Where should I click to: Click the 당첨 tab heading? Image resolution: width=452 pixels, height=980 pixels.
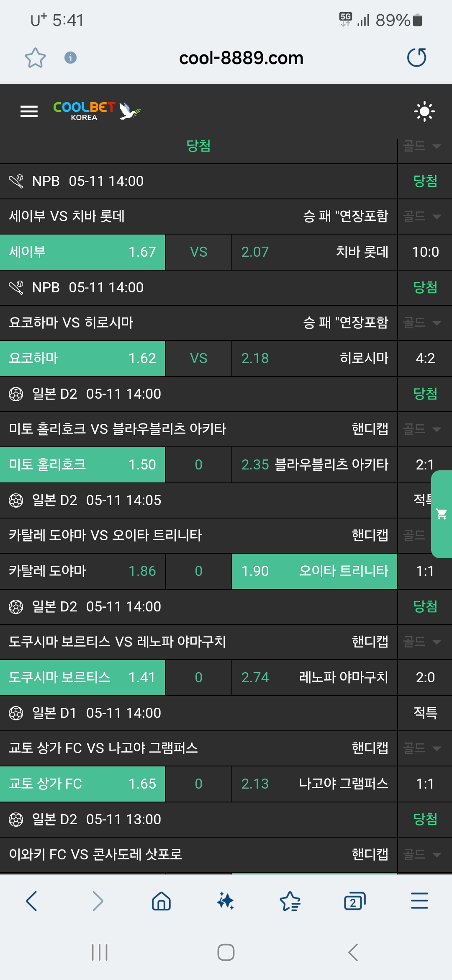[198, 146]
